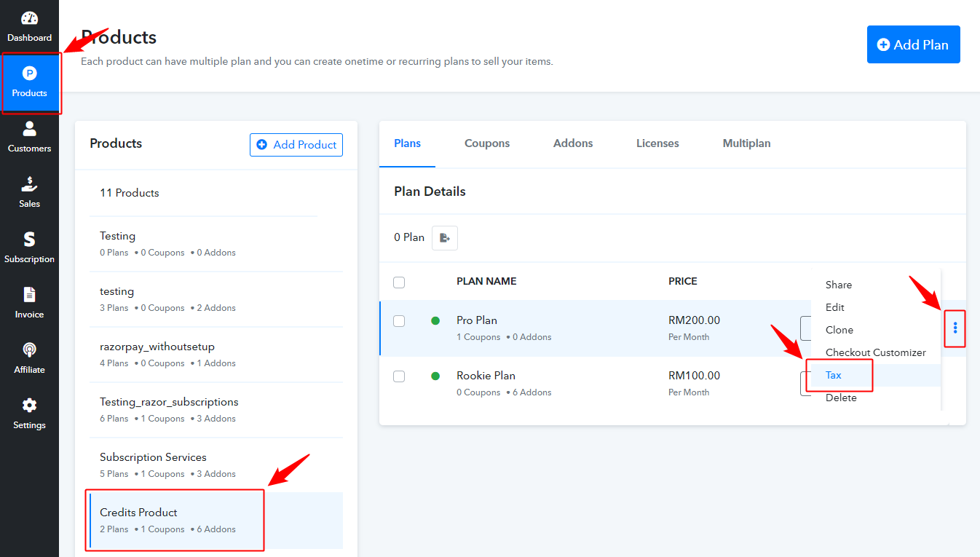Click the Add Plan button

(x=913, y=44)
